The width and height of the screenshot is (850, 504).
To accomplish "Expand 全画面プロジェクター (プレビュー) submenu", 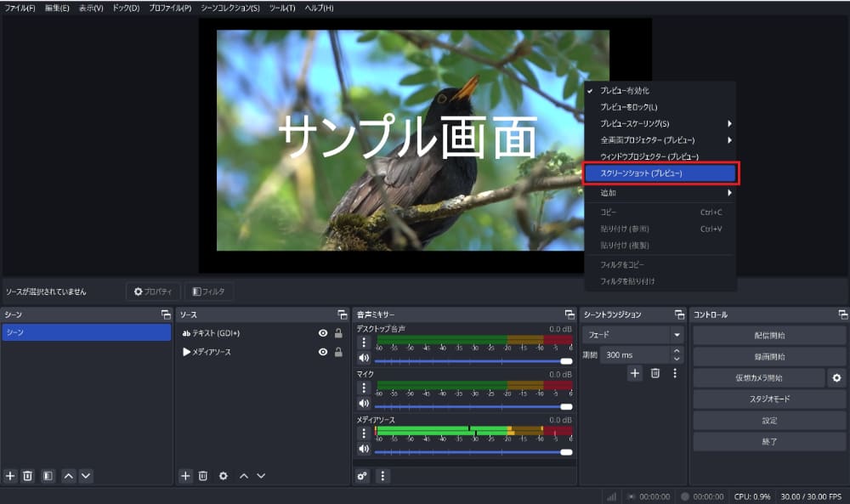I will [660, 140].
